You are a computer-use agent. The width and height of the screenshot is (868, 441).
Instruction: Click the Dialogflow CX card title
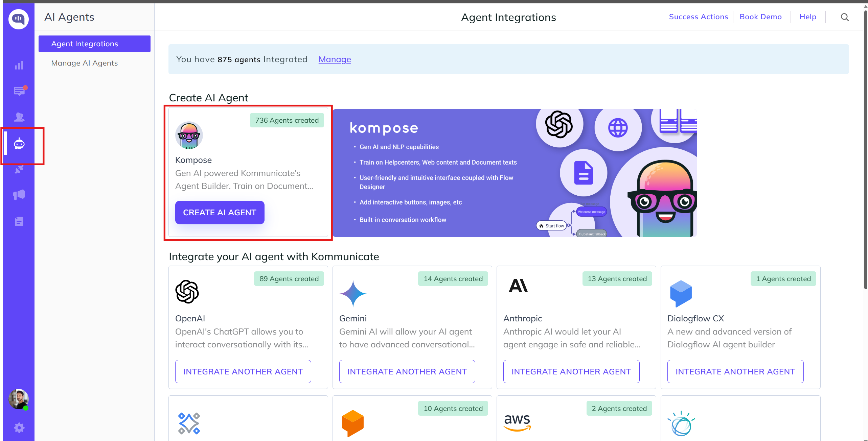click(695, 318)
